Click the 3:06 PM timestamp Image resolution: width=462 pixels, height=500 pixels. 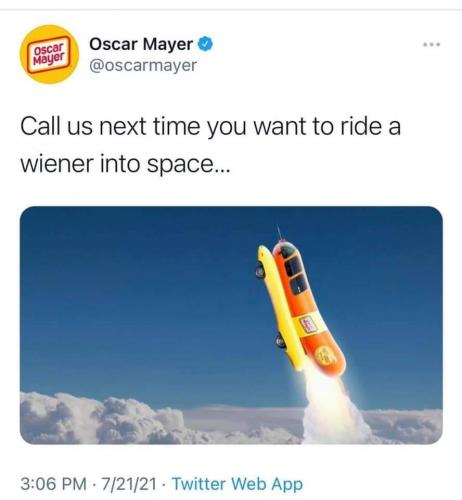pos(53,484)
